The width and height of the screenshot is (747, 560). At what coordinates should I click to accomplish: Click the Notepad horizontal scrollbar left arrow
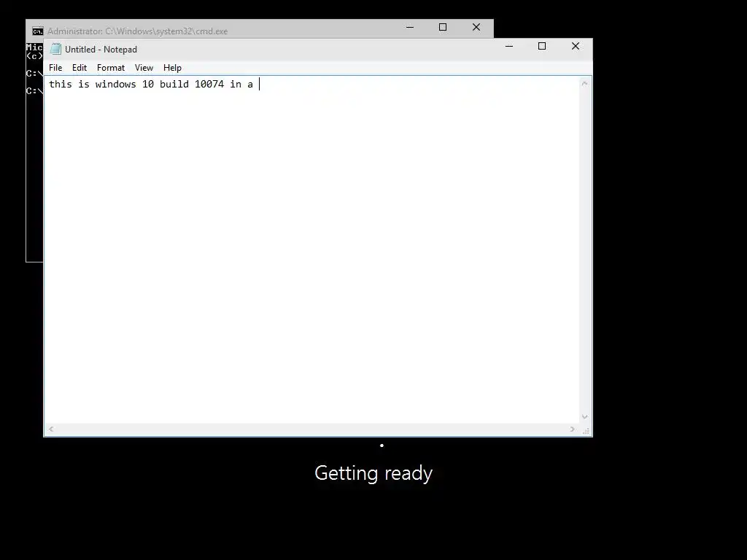click(x=51, y=429)
